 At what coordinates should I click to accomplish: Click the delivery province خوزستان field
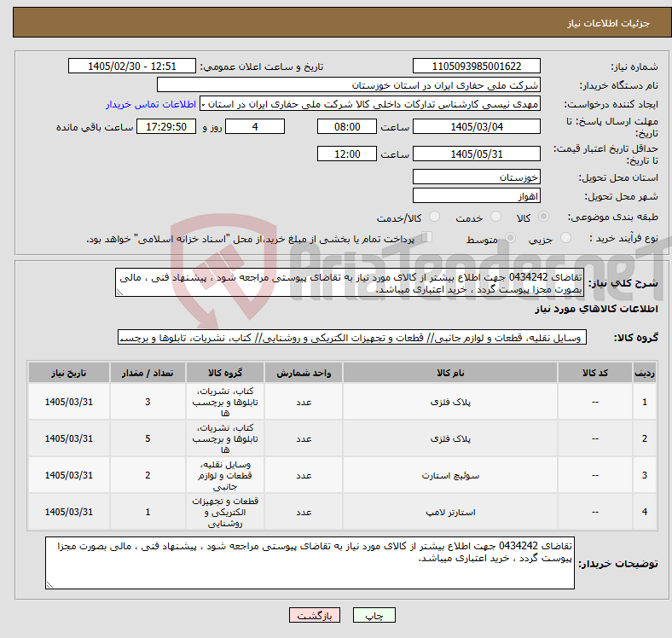pyautogui.click(x=476, y=177)
